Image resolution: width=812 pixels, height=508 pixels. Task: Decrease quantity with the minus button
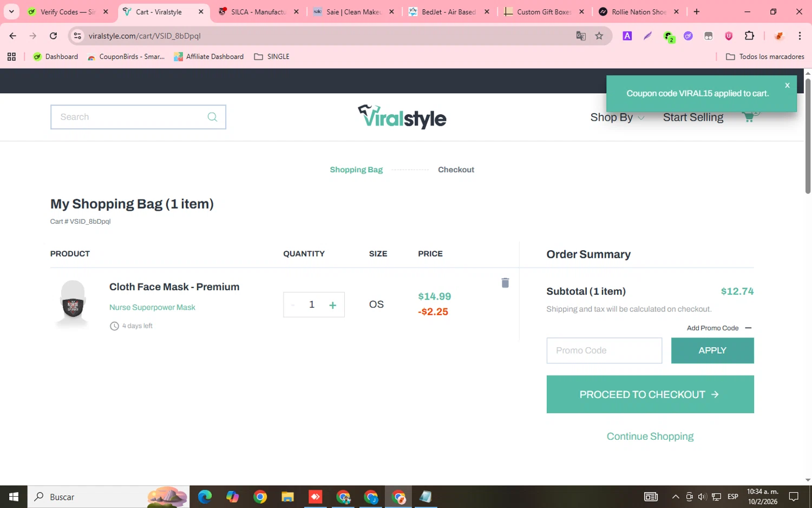point(293,305)
